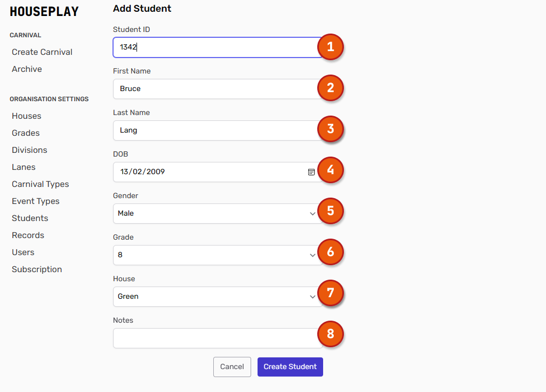The height and width of the screenshot is (392, 546).
Task: Go to Carnival Types
Action: pos(41,184)
